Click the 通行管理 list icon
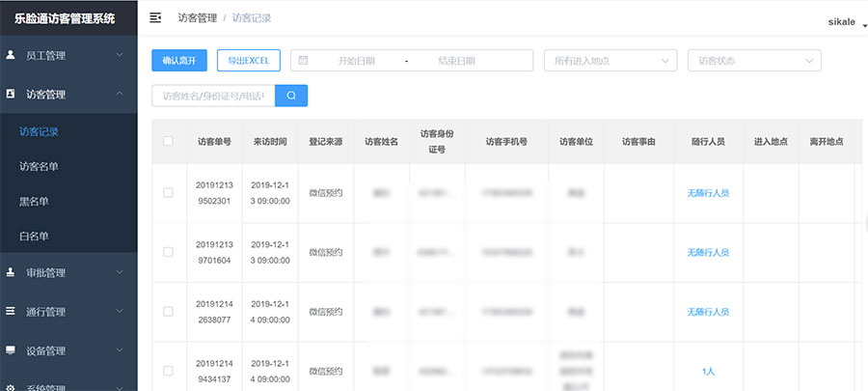 (11, 312)
